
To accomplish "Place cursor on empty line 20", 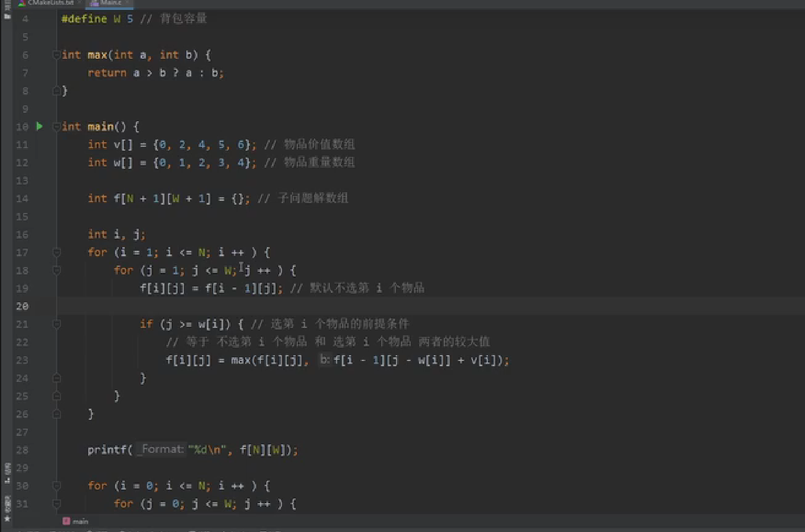I will (431, 306).
